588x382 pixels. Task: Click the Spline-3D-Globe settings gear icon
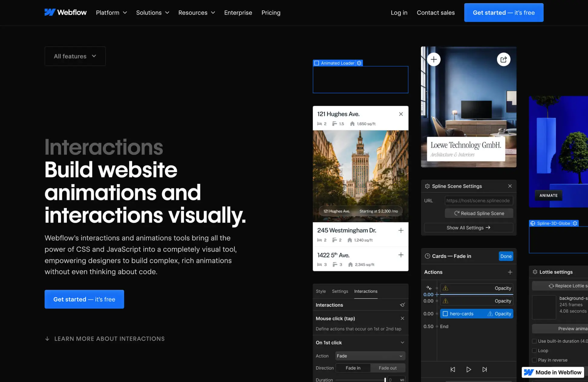coord(575,223)
